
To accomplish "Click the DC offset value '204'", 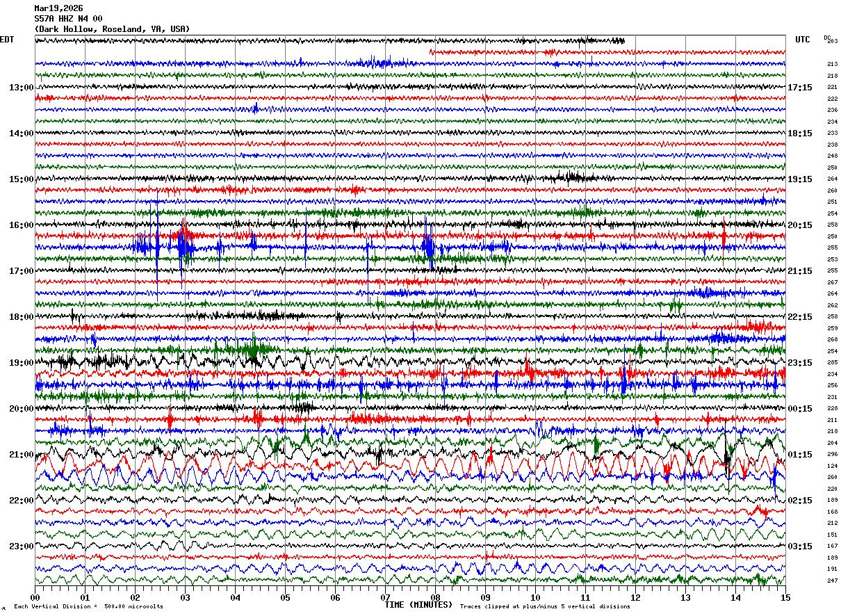I will [832, 443].
